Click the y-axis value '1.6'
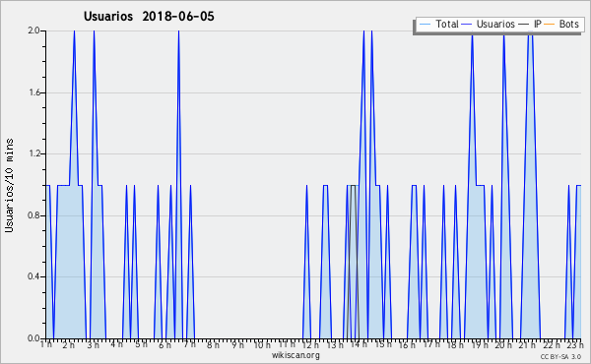 [x=33, y=92]
